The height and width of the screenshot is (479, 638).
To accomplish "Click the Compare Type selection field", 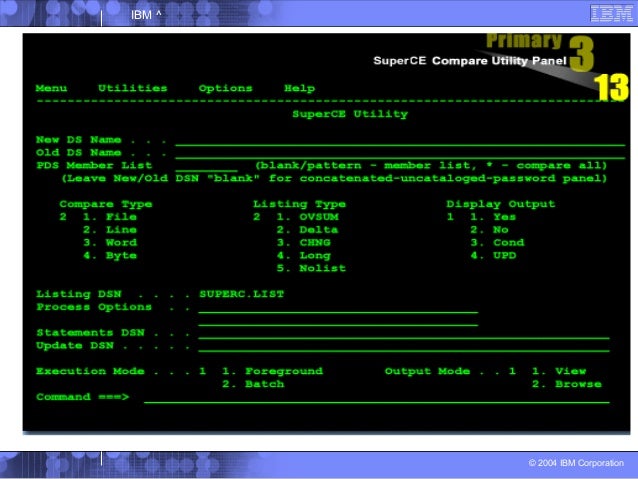I will (x=63, y=217).
